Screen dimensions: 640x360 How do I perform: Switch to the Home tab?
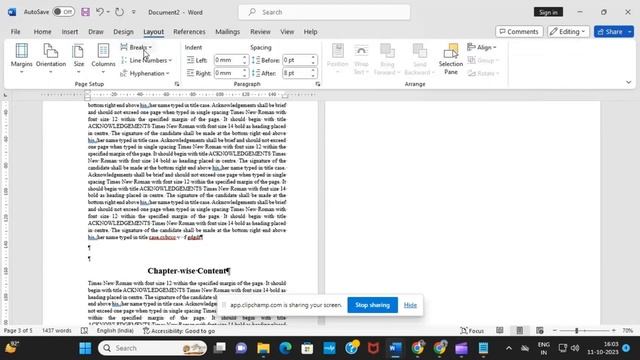point(42,31)
